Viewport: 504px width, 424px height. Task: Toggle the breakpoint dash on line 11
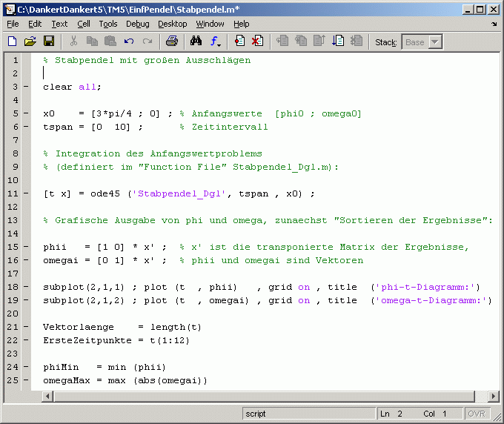pyautogui.click(x=26, y=194)
